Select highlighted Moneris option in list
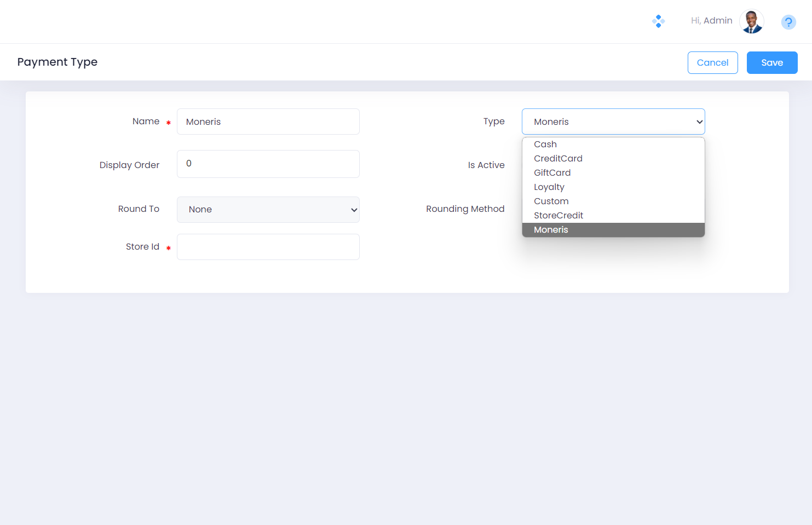This screenshot has width=812, height=525. point(551,230)
